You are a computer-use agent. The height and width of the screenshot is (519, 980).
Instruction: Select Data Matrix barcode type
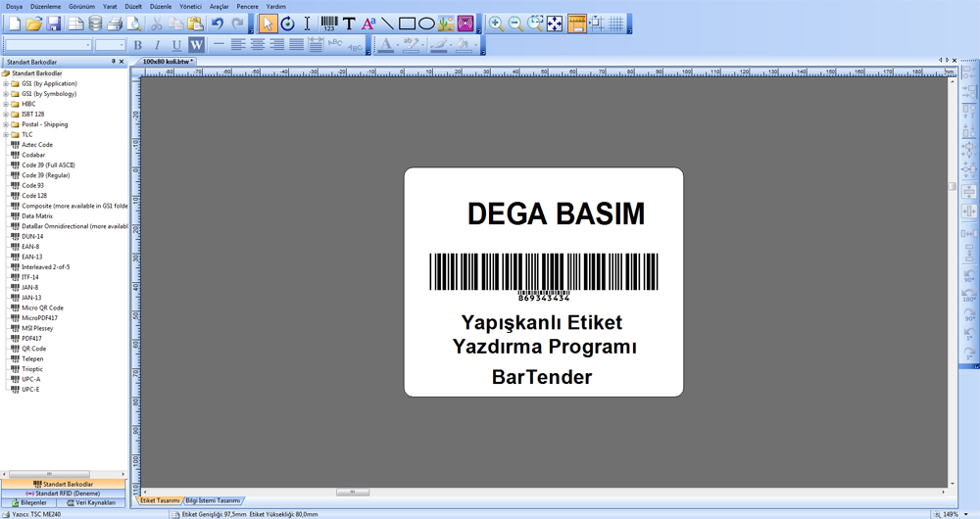click(37, 216)
